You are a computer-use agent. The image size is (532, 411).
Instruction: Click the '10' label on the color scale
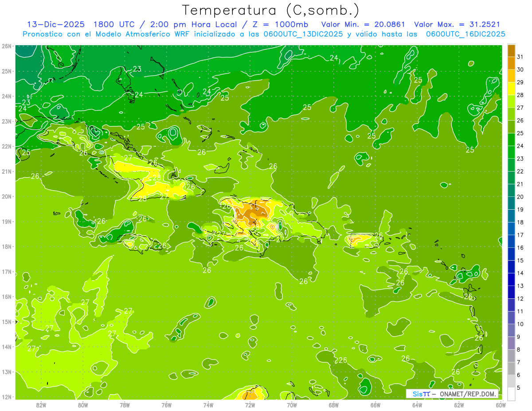(x=520, y=324)
